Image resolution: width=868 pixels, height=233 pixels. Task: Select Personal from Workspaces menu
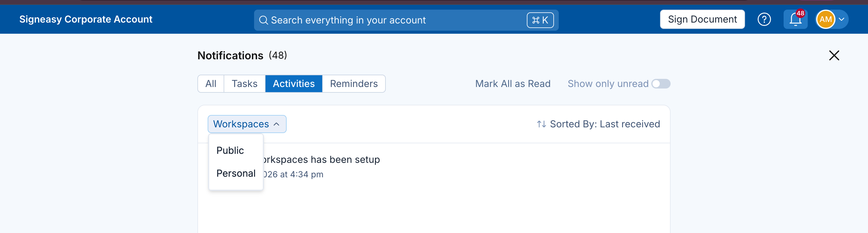tap(236, 173)
